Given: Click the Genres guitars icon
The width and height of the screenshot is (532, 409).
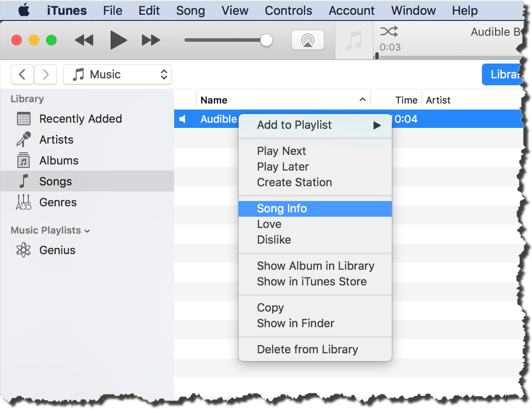Looking at the screenshot, I should click(x=24, y=202).
